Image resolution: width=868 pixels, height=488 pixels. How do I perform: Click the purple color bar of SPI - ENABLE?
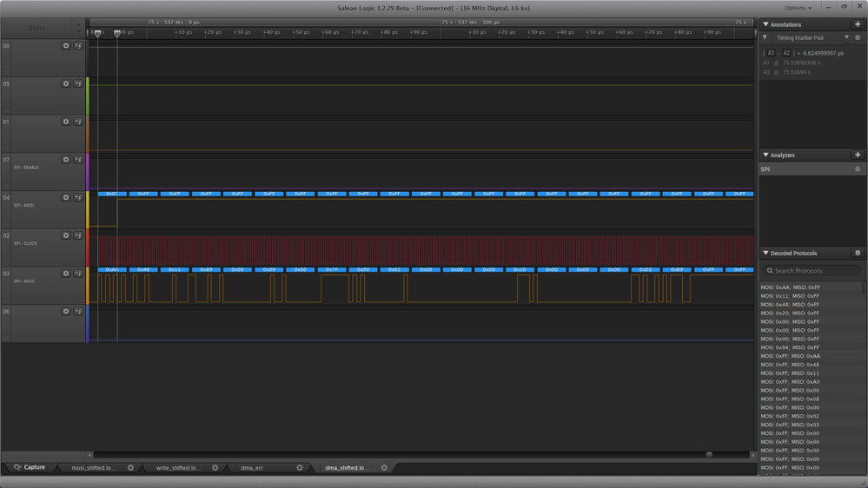88,172
